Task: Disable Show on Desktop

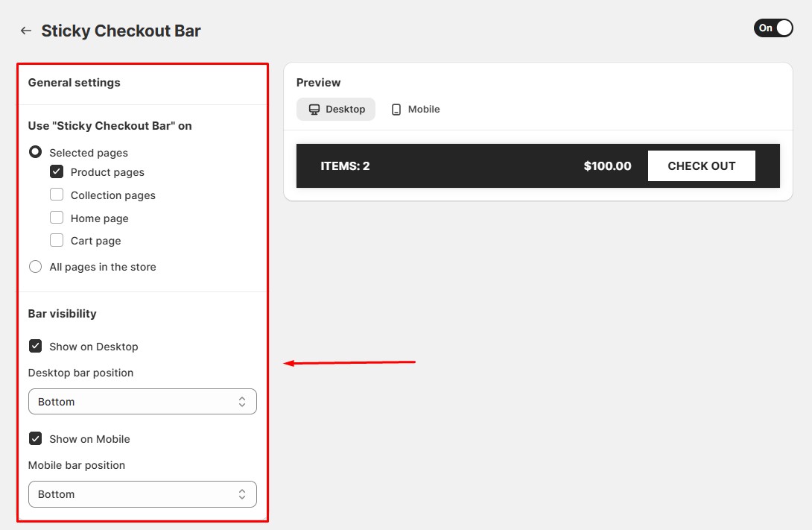Action: click(35, 346)
